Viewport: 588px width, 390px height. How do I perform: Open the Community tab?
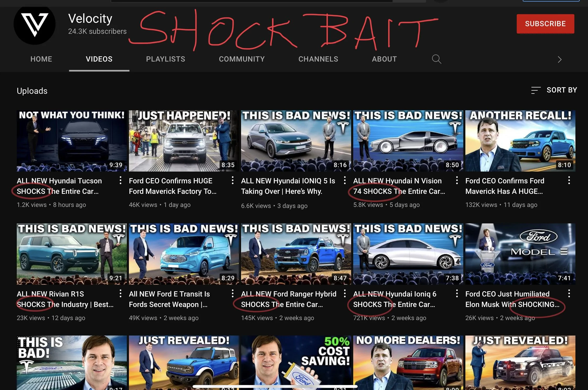242,59
